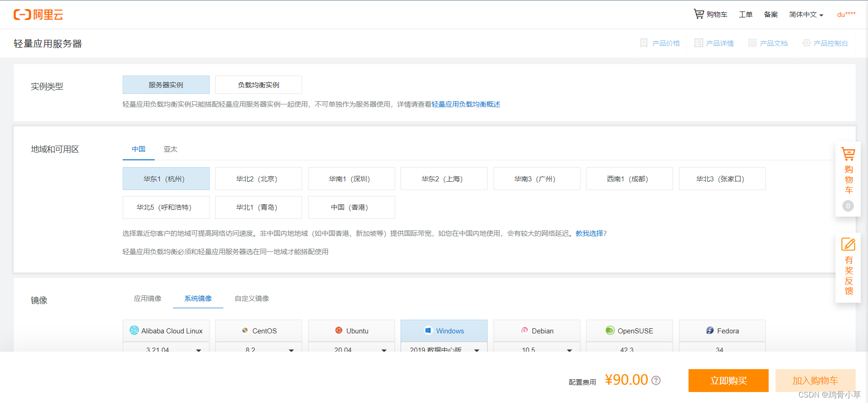Viewport: 868px width, 403px height.
Task: Open the 教我选择 help link
Action: tap(589, 234)
